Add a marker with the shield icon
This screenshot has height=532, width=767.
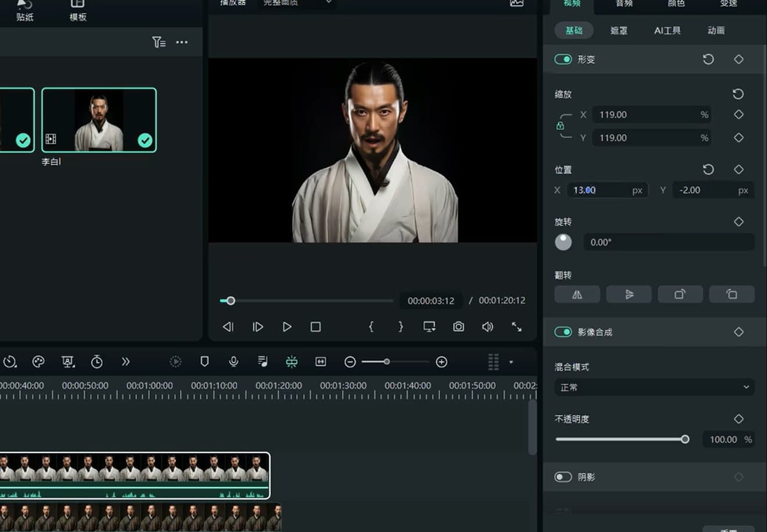pyautogui.click(x=204, y=361)
